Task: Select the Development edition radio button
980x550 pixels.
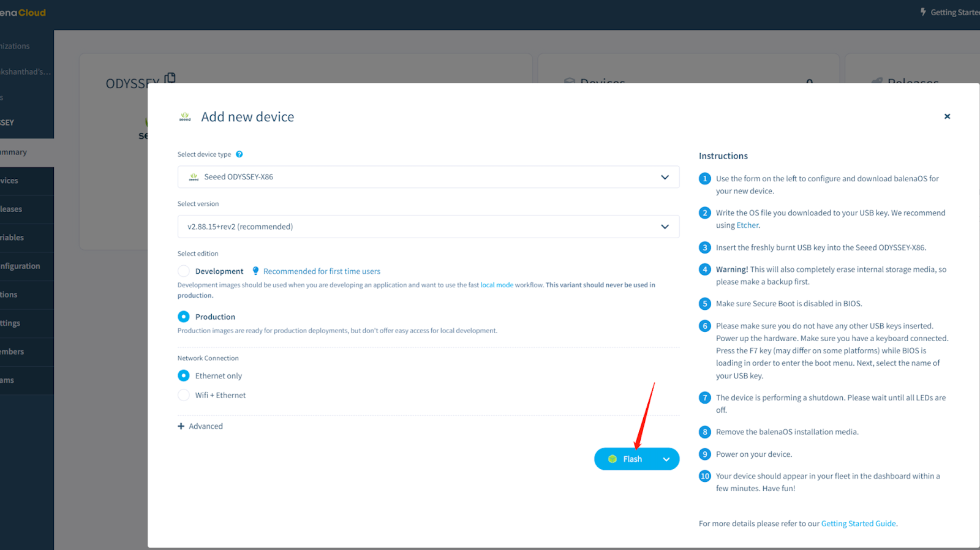Action: click(x=184, y=271)
